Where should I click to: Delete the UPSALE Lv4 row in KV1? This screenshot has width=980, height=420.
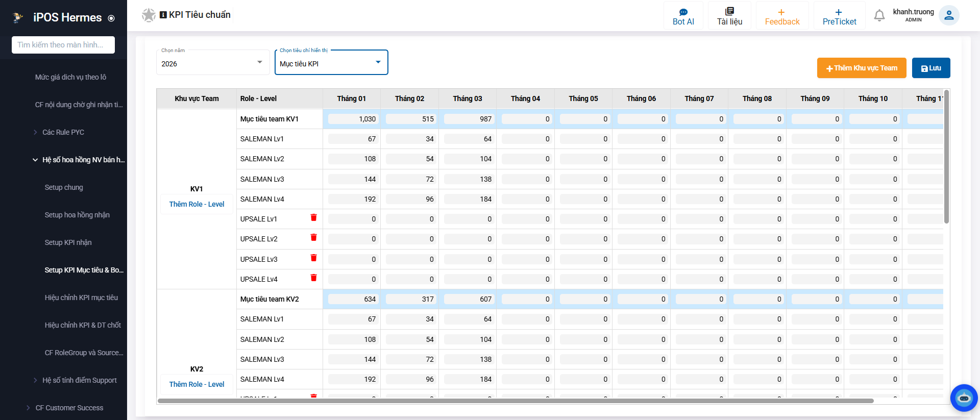314,278
